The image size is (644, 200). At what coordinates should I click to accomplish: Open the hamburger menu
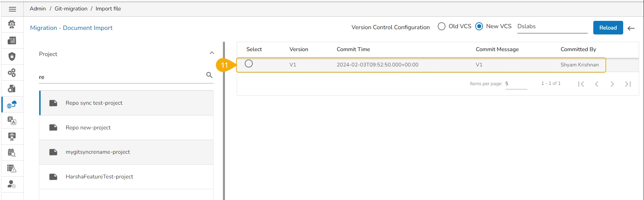tap(12, 9)
